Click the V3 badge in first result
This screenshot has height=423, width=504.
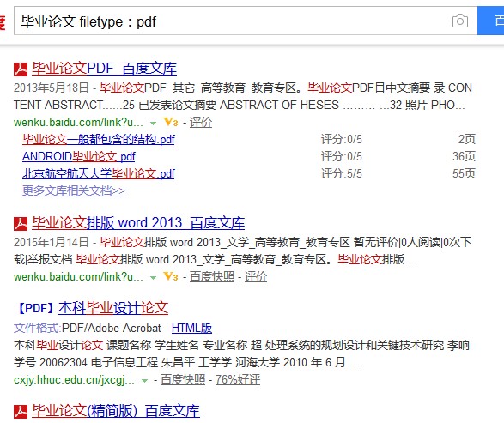170,123
